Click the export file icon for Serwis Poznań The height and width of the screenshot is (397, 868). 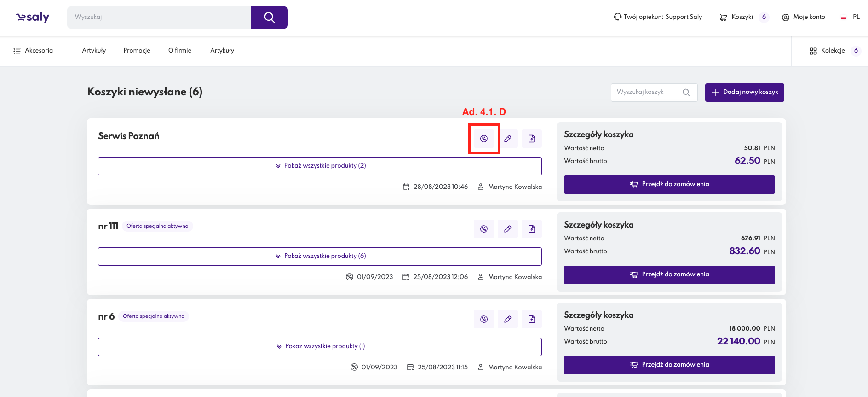pos(532,139)
